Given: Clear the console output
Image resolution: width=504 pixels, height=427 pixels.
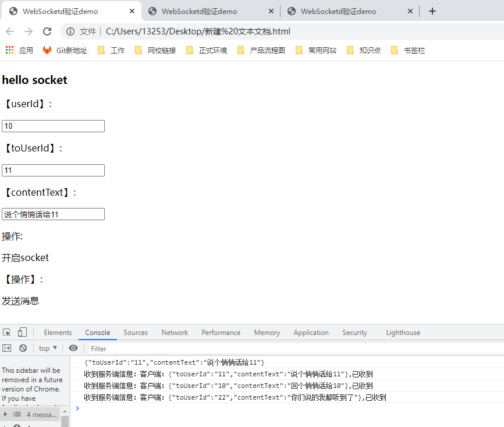Looking at the screenshot, I should (23, 348).
